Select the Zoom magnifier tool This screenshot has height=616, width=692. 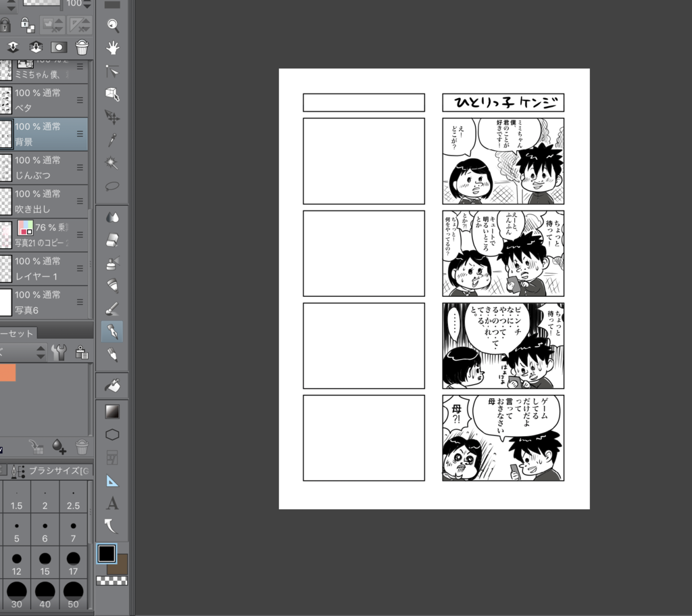pos(113,25)
